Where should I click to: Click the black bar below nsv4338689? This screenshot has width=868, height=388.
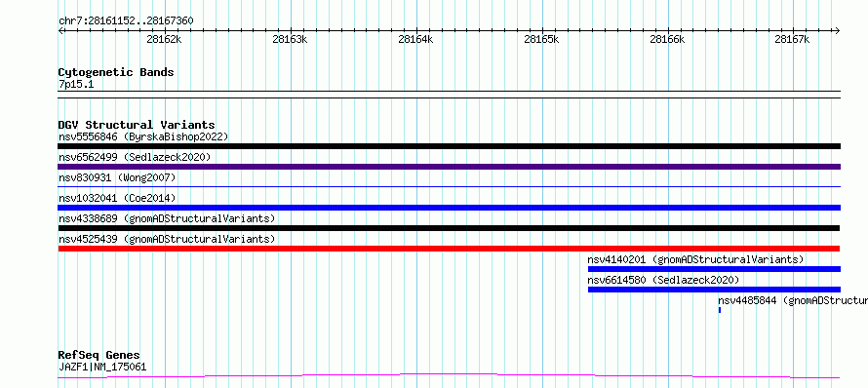click(x=449, y=228)
